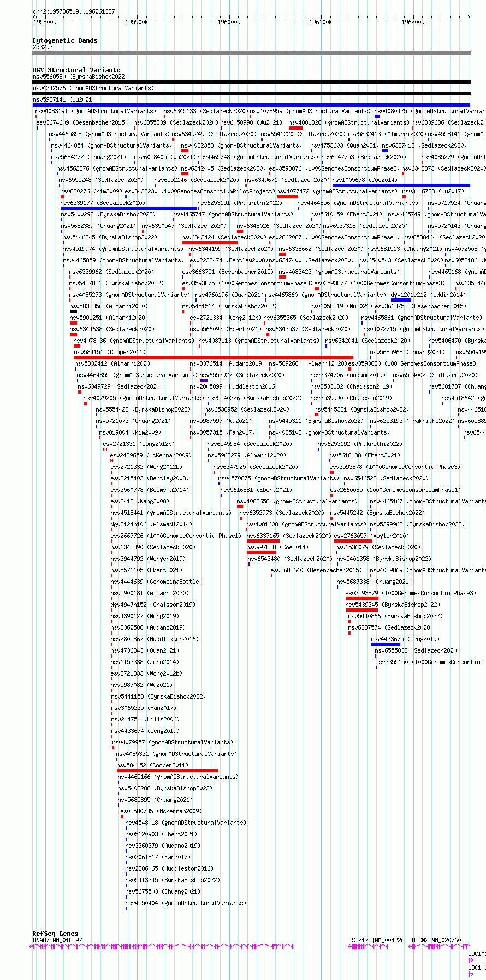Click red bar under esv2763057 (Vogler2010)
Image resolution: width=486 pixels, height=980 pixels.
(x=353, y=541)
